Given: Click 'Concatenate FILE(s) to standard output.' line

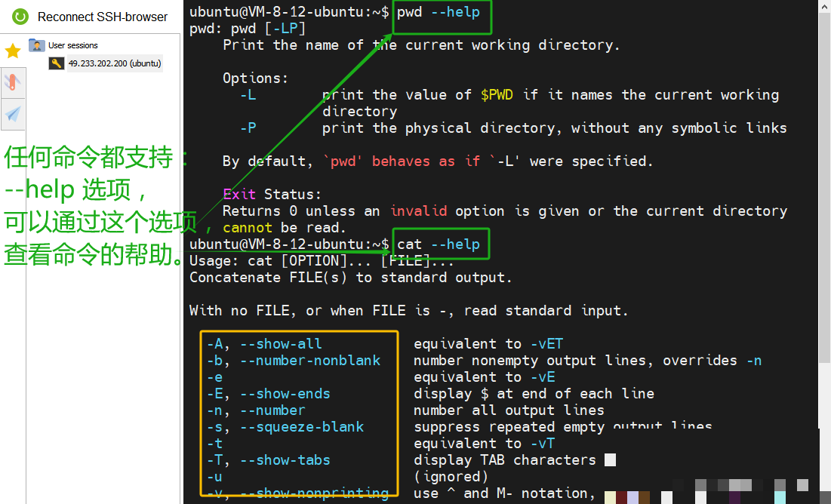Looking at the screenshot, I should click(x=351, y=278).
